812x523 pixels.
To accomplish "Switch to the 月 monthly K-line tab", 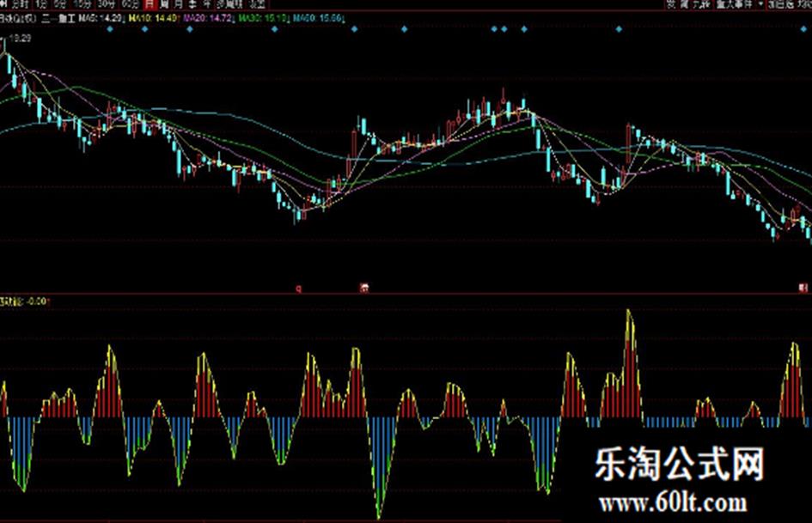I will pos(178,4).
